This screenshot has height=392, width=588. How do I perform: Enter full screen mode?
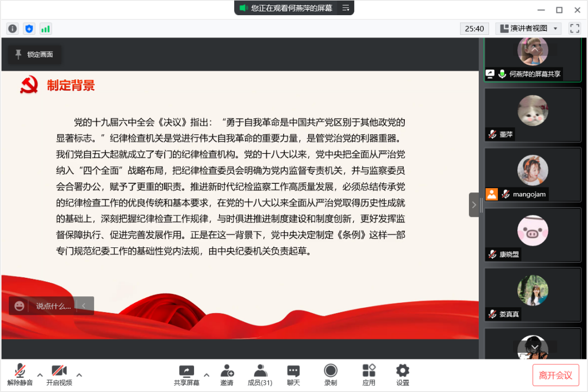tap(574, 28)
